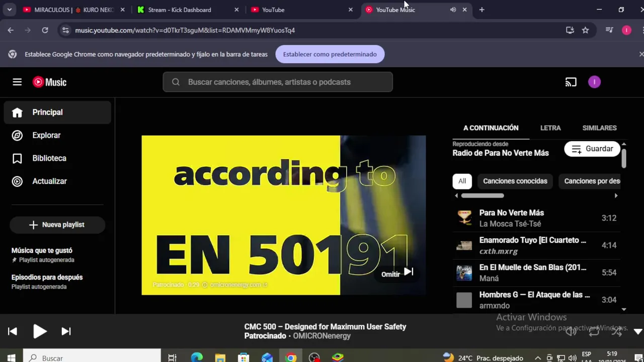Click the Enamorado Tuyo thumbnail
The width and height of the screenshot is (644, 362).
(x=464, y=245)
